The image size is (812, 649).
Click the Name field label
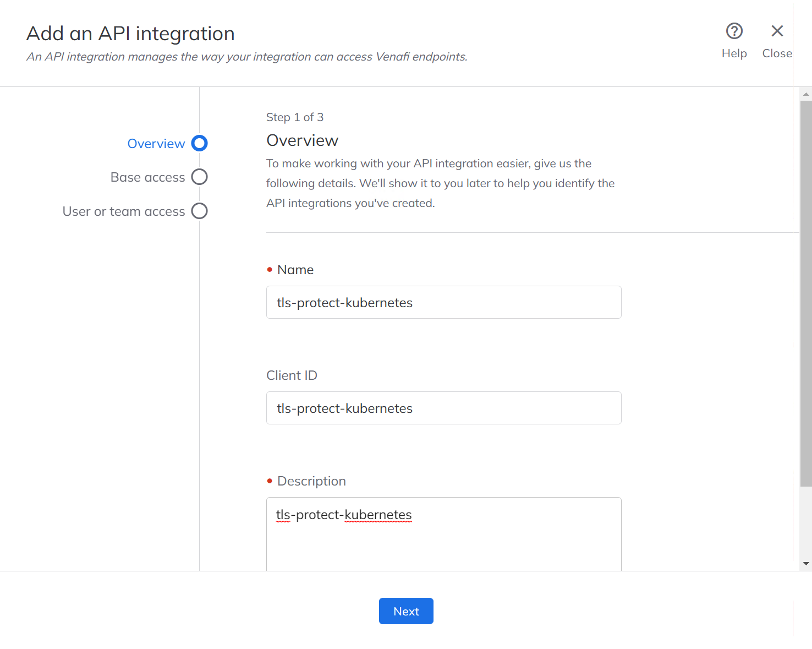(295, 270)
